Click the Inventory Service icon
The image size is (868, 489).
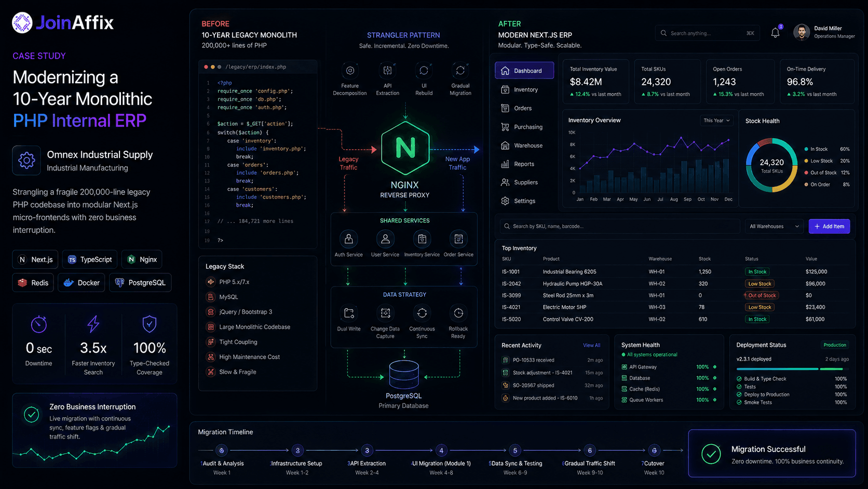(x=422, y=239)
